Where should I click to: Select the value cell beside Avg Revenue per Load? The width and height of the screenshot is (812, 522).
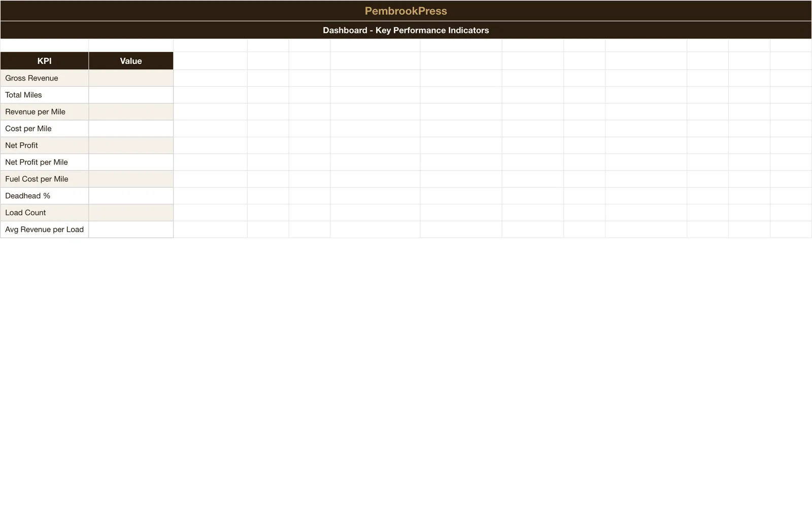pyautogui.click(x=131, y=229)
